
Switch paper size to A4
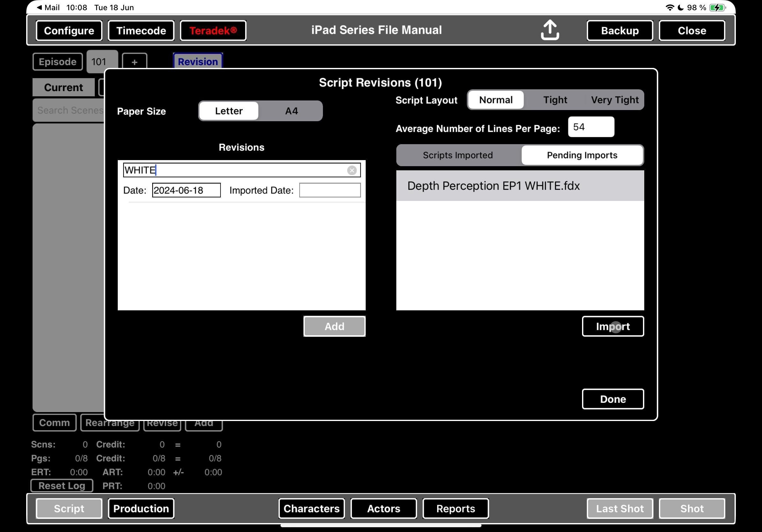291,111
